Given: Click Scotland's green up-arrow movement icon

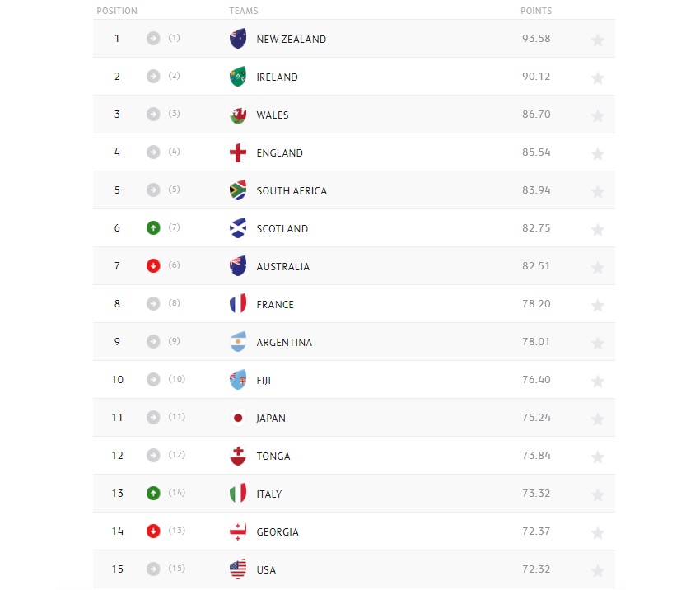Looking at the screenshot, I should click(x=153, y=228).
